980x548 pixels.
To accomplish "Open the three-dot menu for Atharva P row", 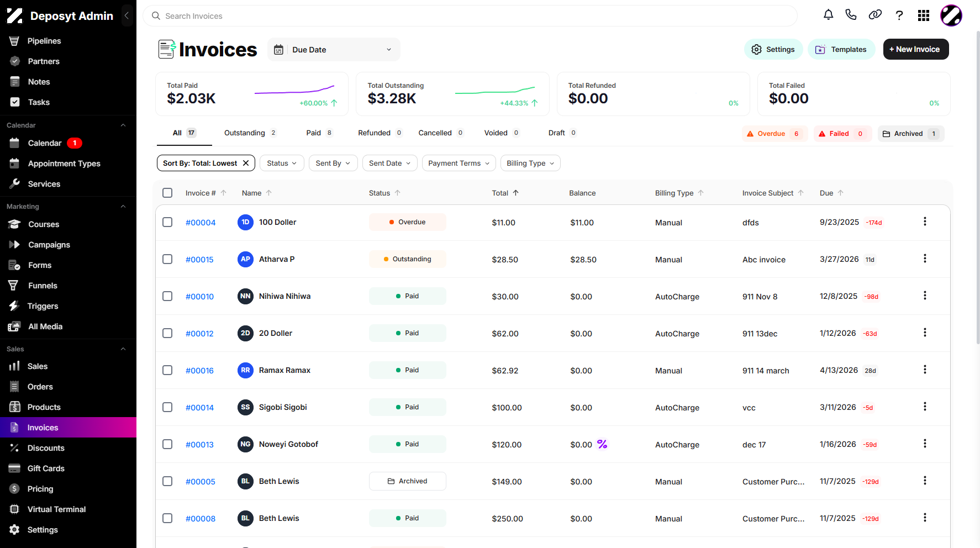I will coord(925,259).
